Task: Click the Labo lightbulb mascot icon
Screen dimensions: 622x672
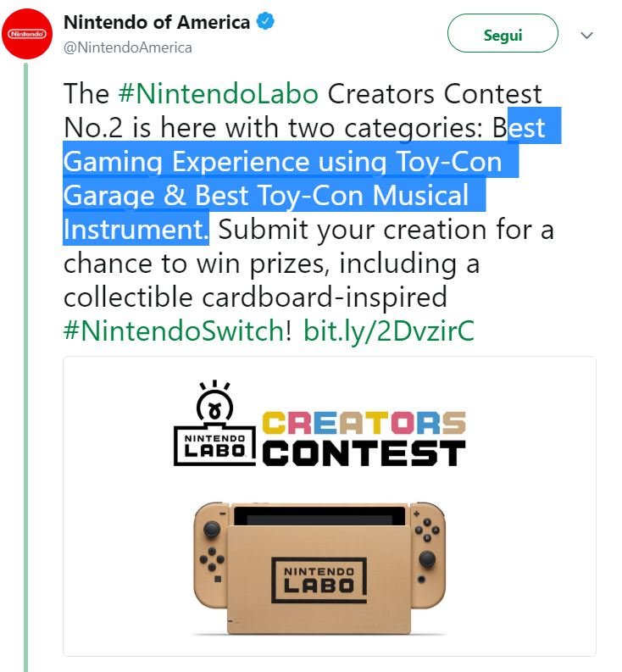Action: 214,403
